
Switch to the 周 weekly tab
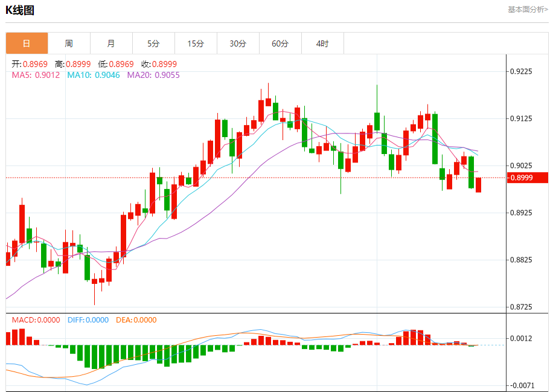click(69, 43)
